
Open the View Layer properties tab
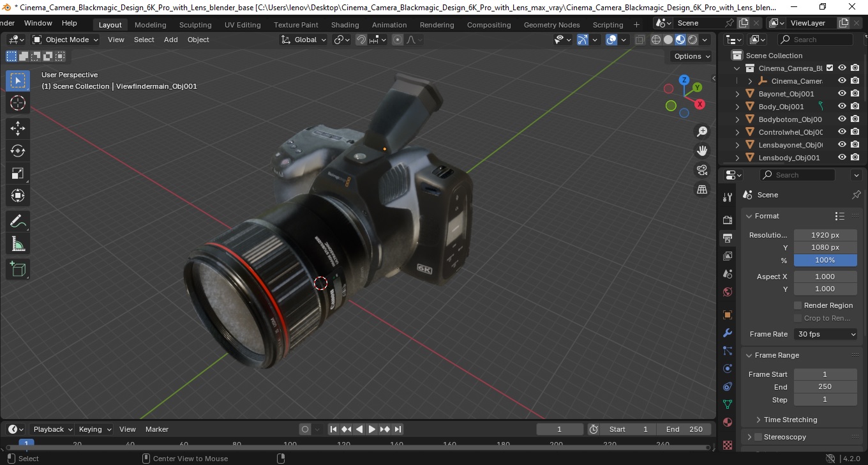728,256
